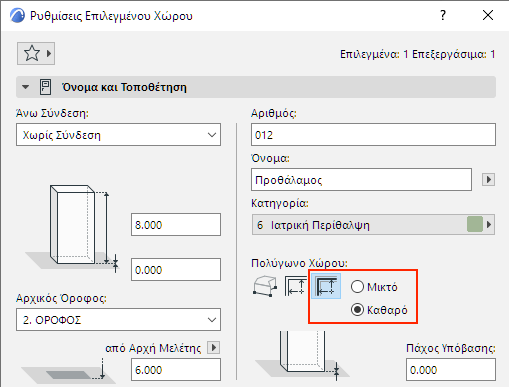Open the Favorites star button
The height and width of the screenshot is (387, 509).
coord(36,53)
